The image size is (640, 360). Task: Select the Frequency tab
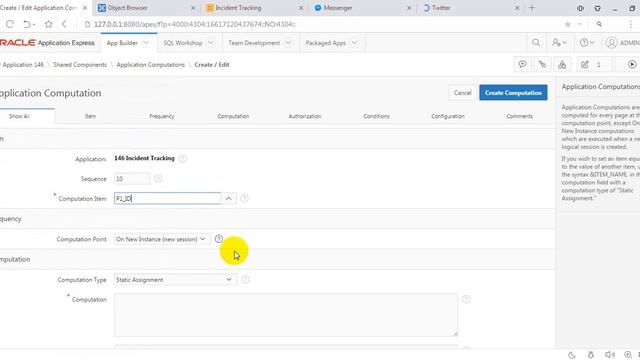coord(162,116)
